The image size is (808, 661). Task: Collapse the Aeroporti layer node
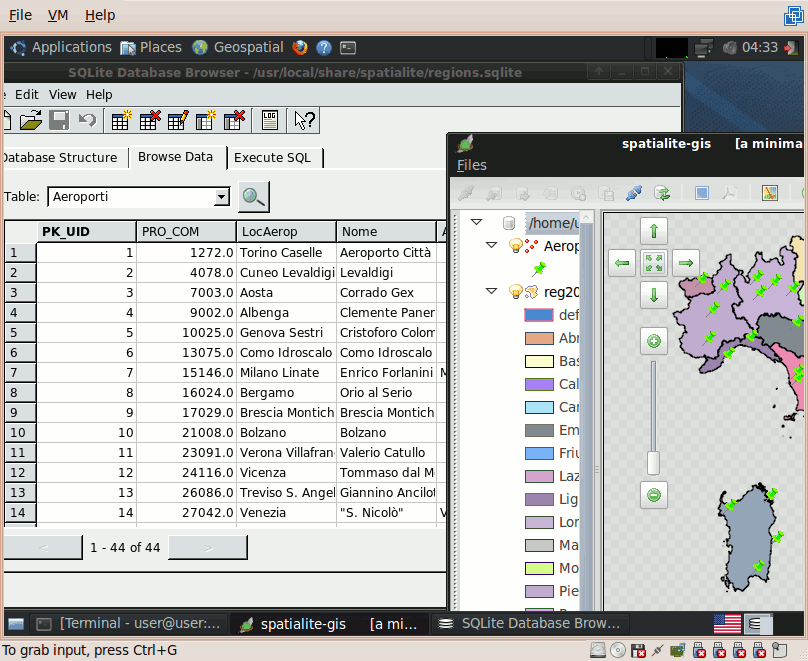[x=492, y=245]
